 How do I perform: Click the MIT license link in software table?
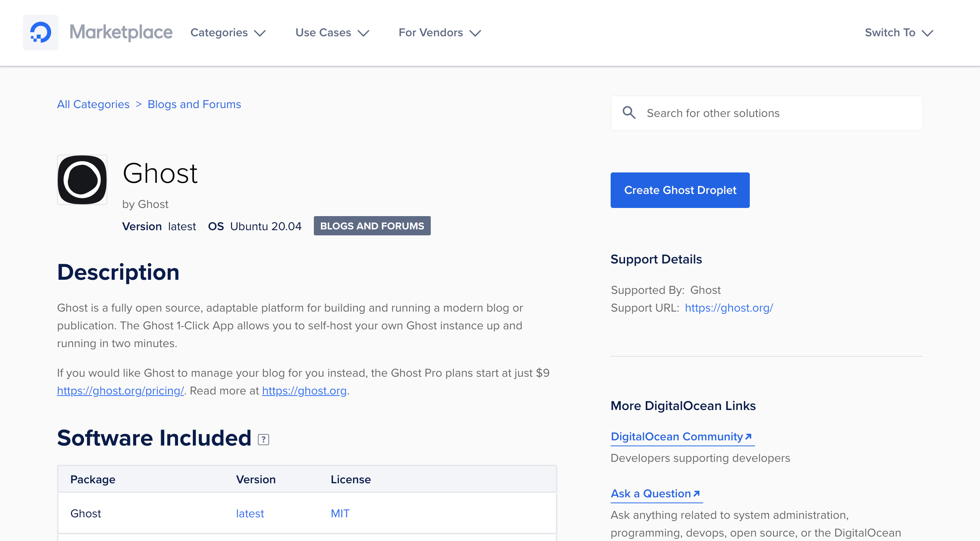click(340, 513)
